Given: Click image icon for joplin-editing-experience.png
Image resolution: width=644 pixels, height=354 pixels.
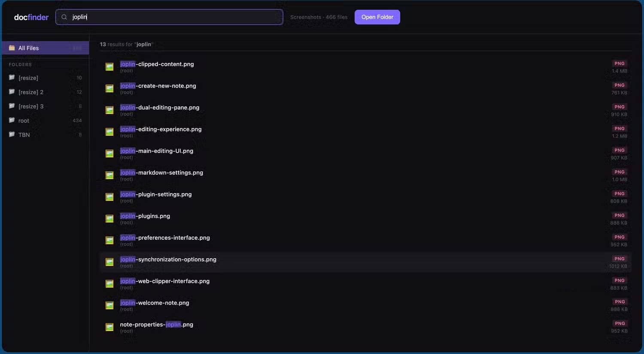Looking at the screenshot, I should [109, 131].
